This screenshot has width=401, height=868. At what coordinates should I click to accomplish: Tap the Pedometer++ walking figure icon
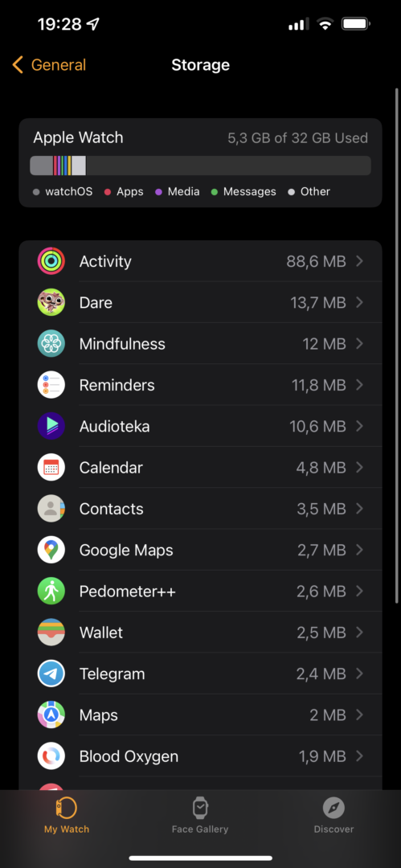(51, 591)
